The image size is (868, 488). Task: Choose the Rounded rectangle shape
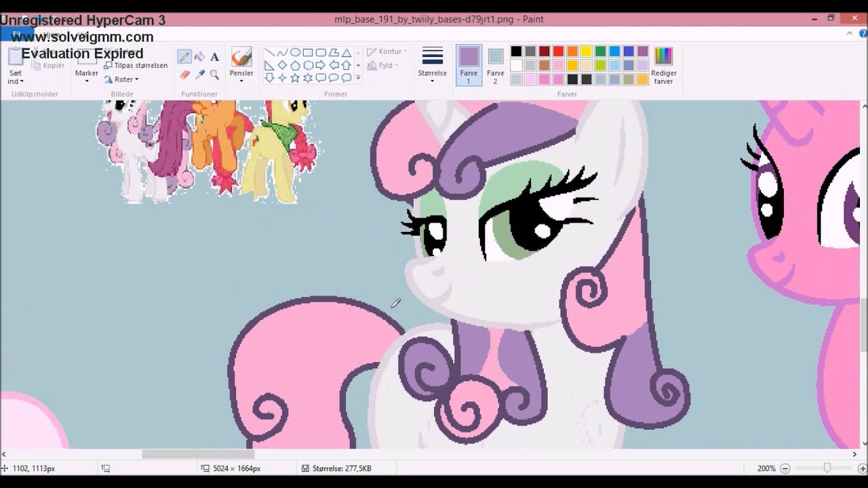pyautogui.click(x=321, y=53)
